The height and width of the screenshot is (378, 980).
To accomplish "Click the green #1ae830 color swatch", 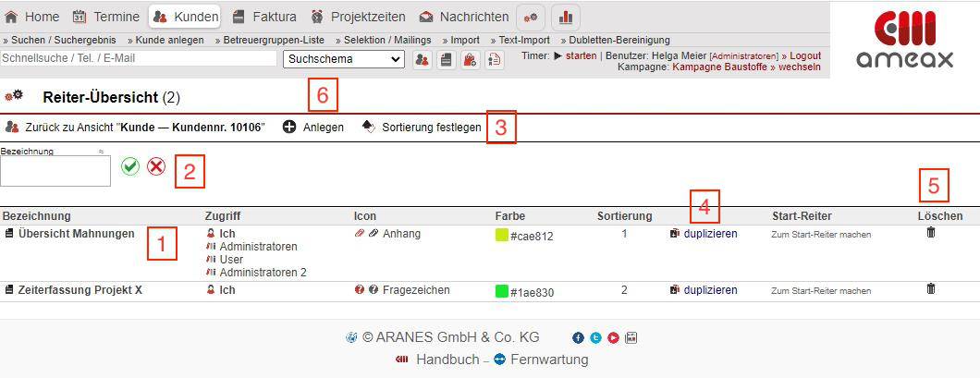I will coord(502,292).
